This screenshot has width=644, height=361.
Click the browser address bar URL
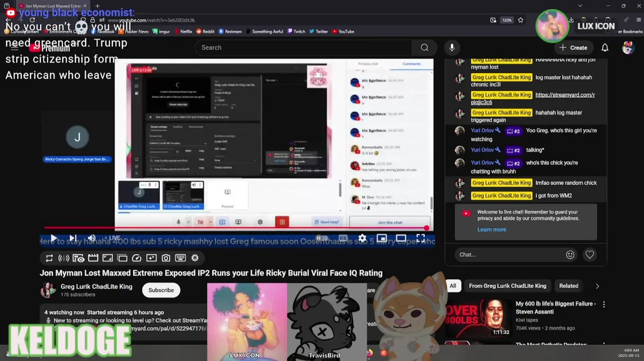[x=152, y=20]
